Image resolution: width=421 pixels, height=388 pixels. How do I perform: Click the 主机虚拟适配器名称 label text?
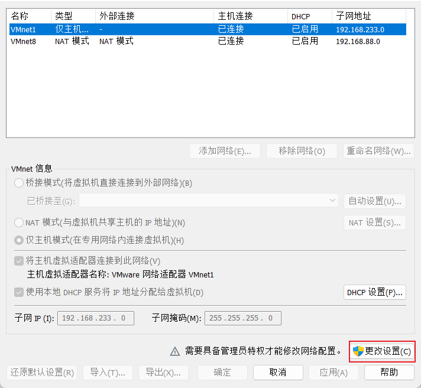[x=120, y=274]
